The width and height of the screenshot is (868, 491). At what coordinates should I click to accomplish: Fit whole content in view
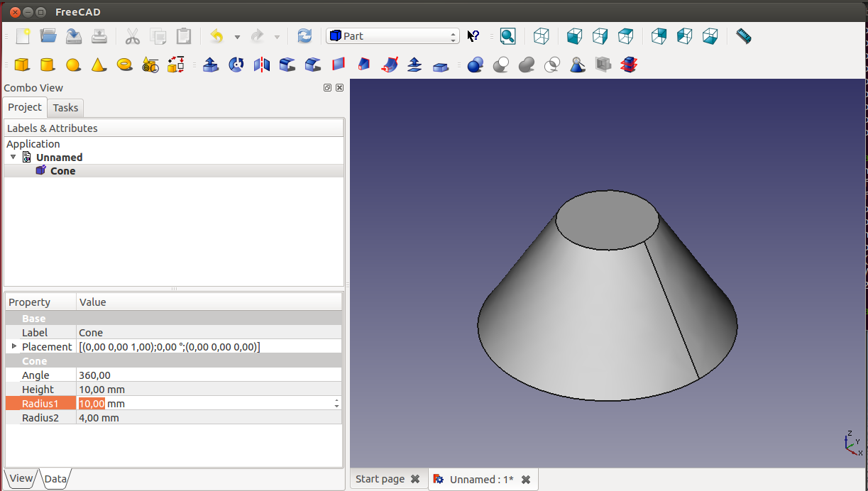pos(507,36)
